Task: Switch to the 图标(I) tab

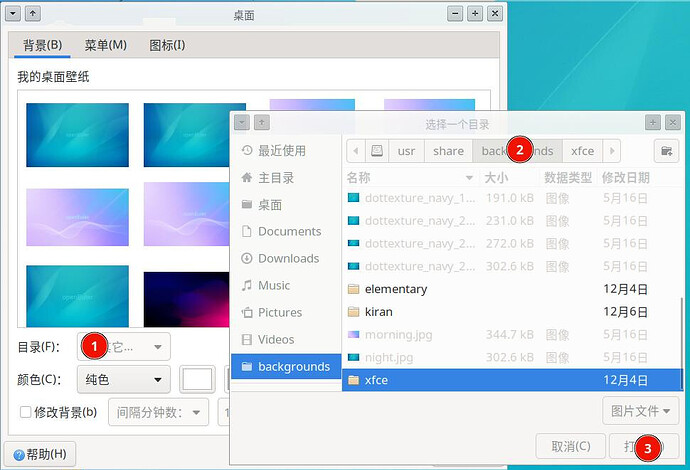Action: (x=166, y=45)
